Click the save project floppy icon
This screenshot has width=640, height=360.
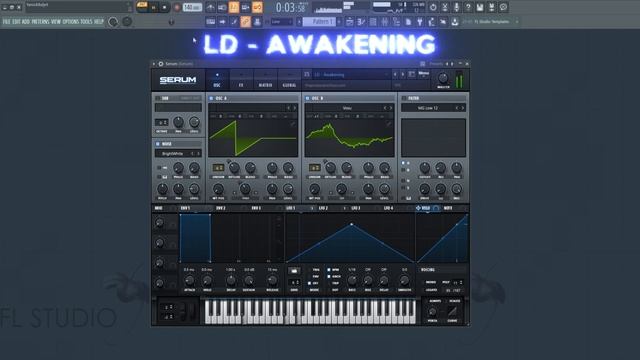[x=480, y=7]
